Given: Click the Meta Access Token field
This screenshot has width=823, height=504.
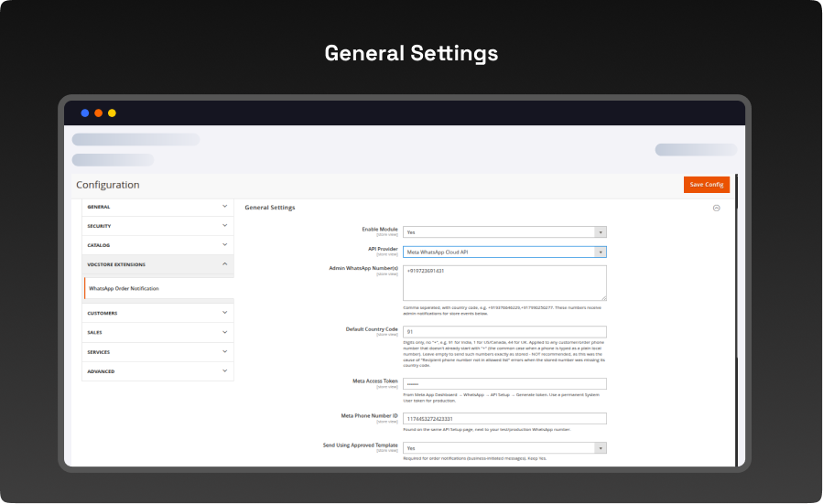Looking at the screenshot, I should tap(504, 384).
